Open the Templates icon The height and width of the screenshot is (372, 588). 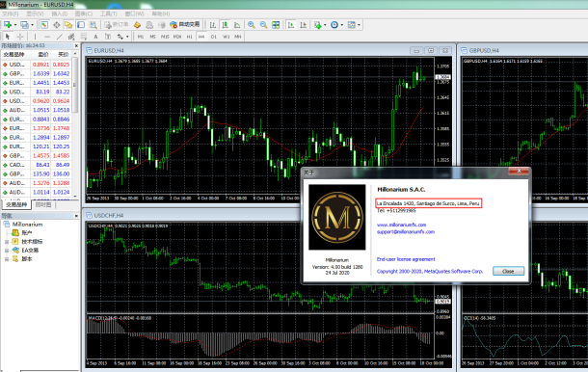(x=352, y=25)
